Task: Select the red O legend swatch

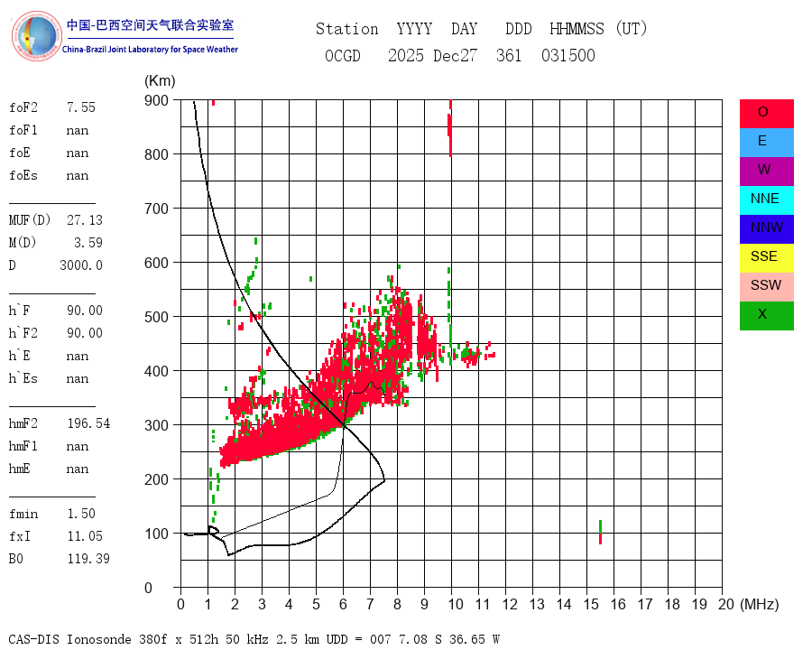Action: pos(766,114)
